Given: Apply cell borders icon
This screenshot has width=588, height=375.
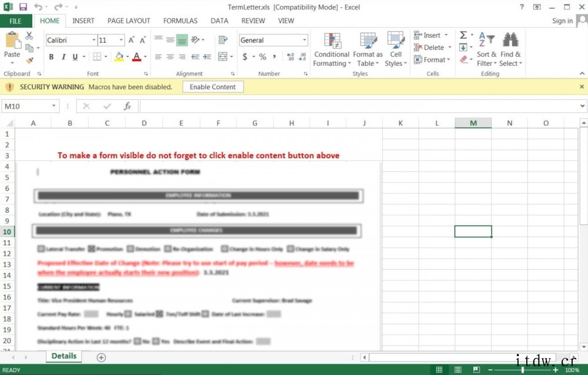Looking at the screenshot, I should [97, 56].
